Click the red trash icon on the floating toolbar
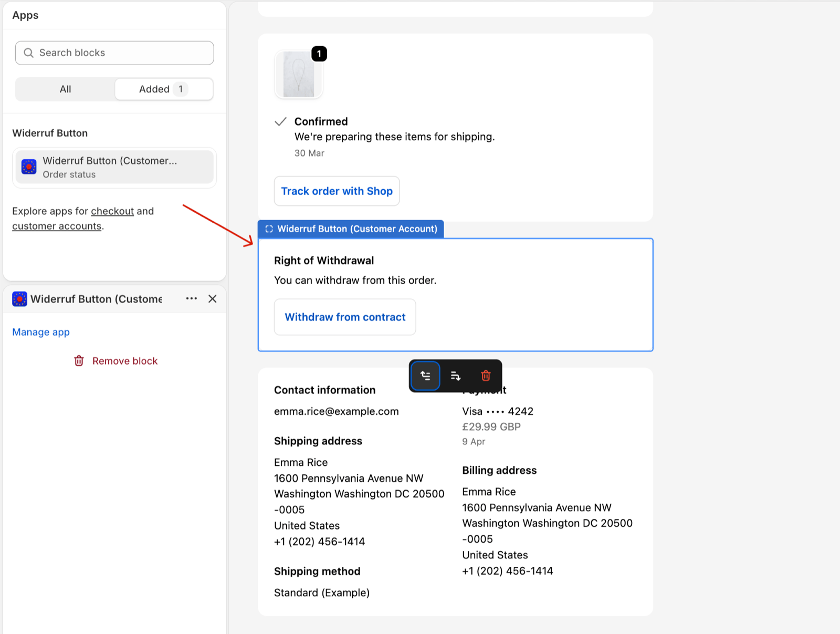 click(485, 376)
